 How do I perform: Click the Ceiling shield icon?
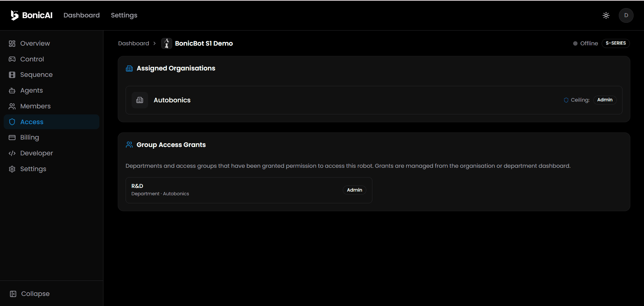pyautogui.click(x=566, y=100)
